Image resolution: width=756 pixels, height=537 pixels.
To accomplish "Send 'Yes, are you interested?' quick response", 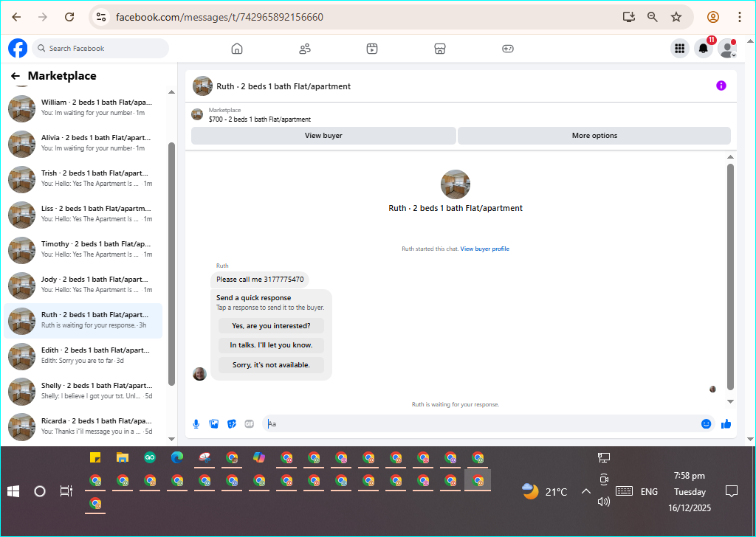I will 271,325.
